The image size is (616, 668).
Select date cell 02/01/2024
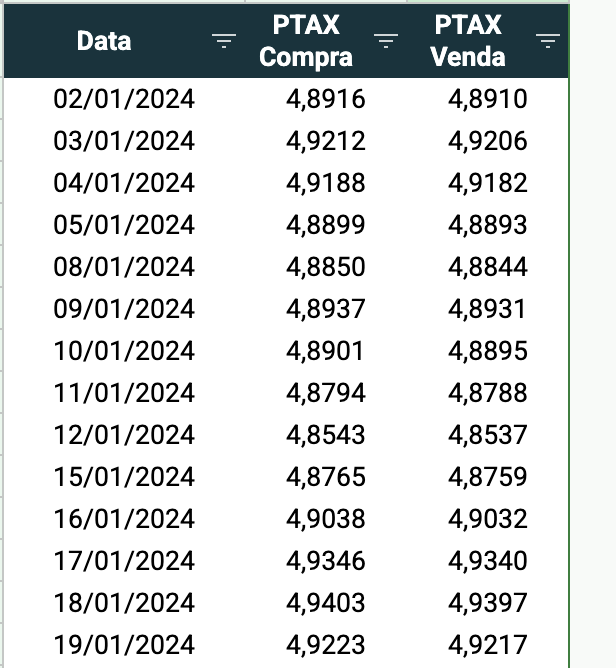[124, 99]
